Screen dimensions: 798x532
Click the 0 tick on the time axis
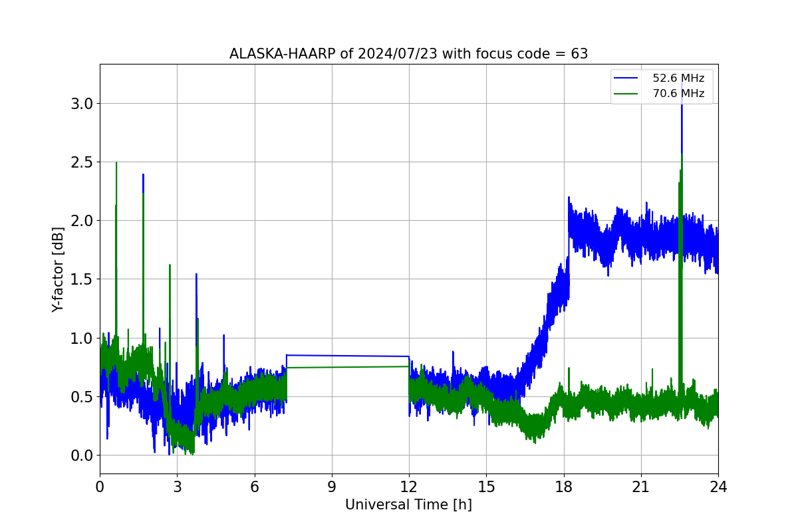coord(100,487)
